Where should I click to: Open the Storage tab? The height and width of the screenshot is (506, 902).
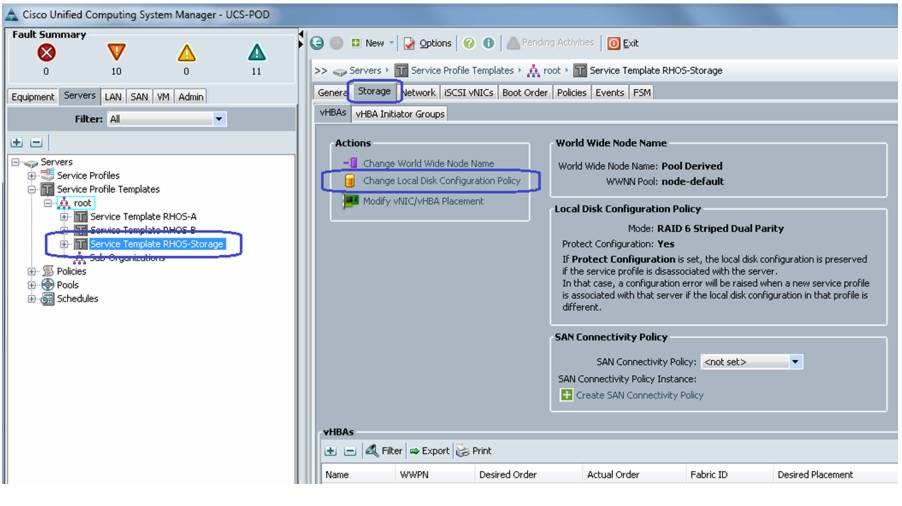374,91
